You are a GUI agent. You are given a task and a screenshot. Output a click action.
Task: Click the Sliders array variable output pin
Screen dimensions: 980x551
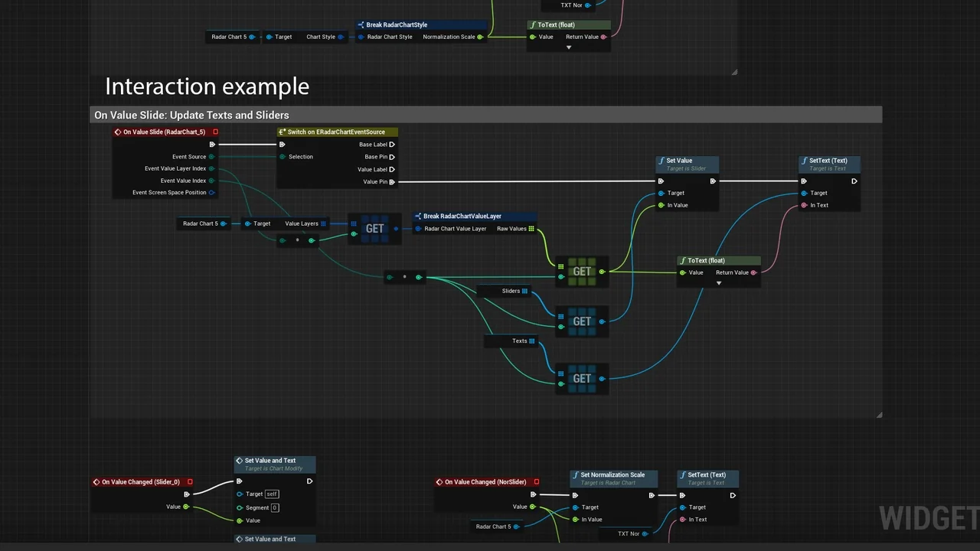(524, 292)
